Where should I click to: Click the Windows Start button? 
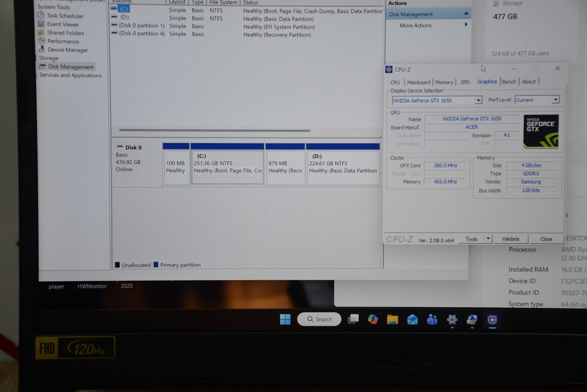click(x=285, y=319)
